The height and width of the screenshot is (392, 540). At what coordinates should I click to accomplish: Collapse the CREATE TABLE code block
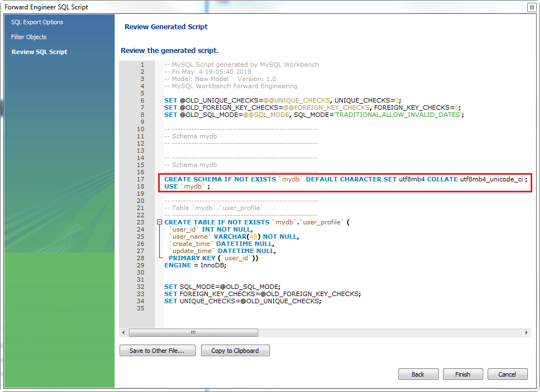click(x=159, y=222)
